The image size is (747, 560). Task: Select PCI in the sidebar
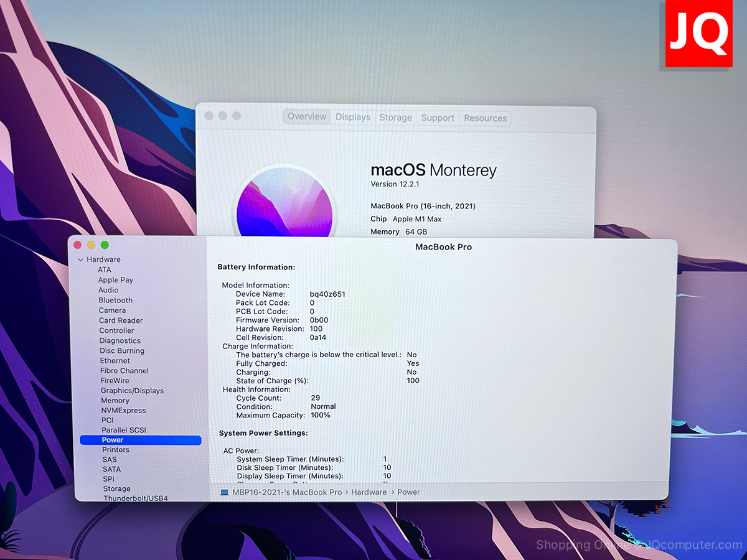(x=108, y=420)
